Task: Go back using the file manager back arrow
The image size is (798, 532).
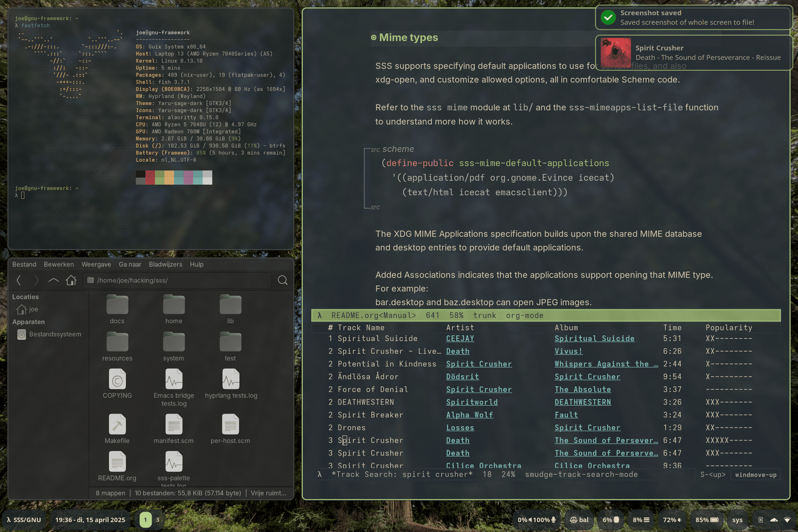Action: 19,280
